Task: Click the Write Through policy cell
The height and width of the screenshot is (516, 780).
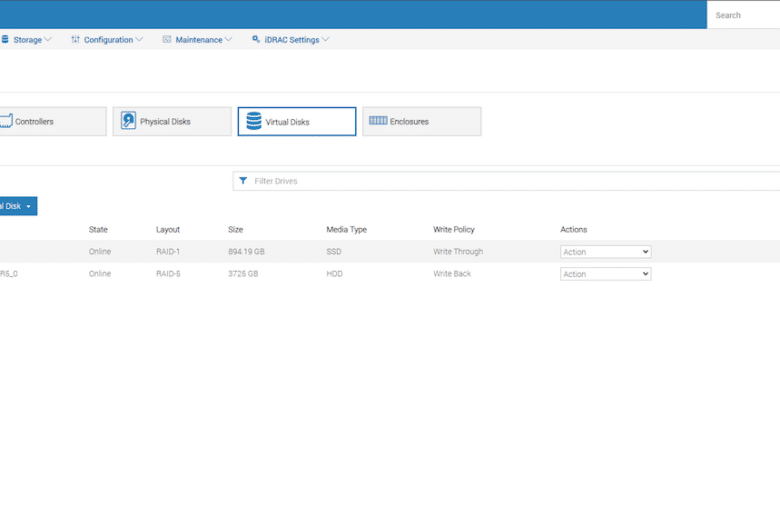Action: (x=458, y=251)
